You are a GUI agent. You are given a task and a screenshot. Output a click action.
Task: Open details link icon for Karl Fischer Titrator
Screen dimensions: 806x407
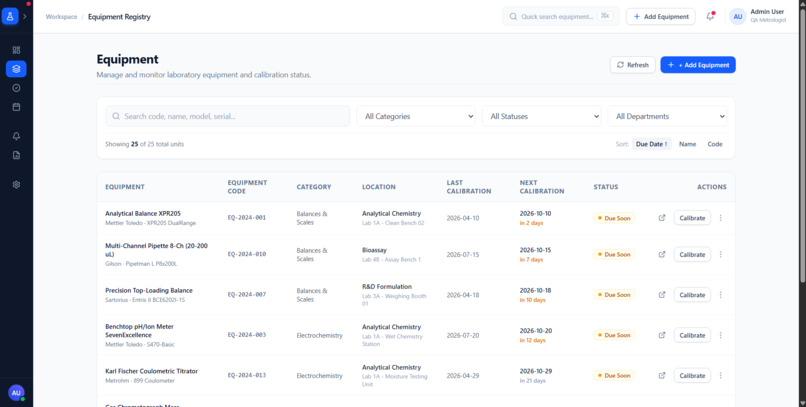point(662,376)
